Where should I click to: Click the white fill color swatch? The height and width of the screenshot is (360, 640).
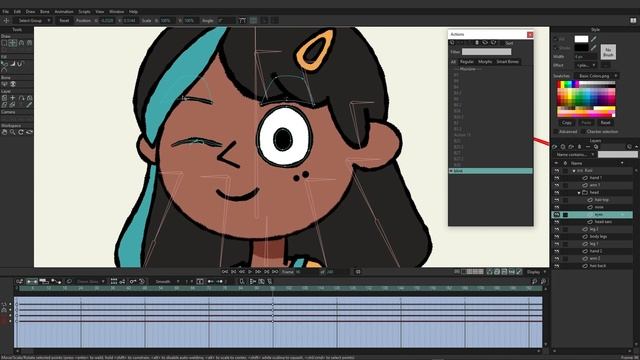click(581, 39)
